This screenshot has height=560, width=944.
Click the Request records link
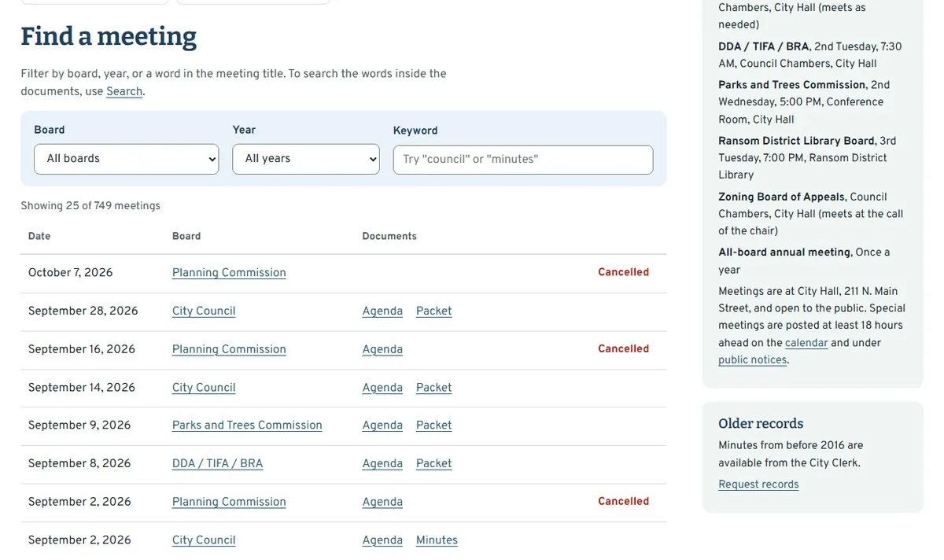[758, 484]
